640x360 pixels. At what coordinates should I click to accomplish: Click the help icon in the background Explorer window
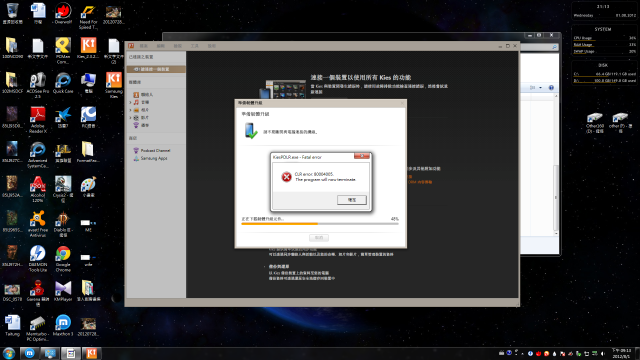click(551, 88)
